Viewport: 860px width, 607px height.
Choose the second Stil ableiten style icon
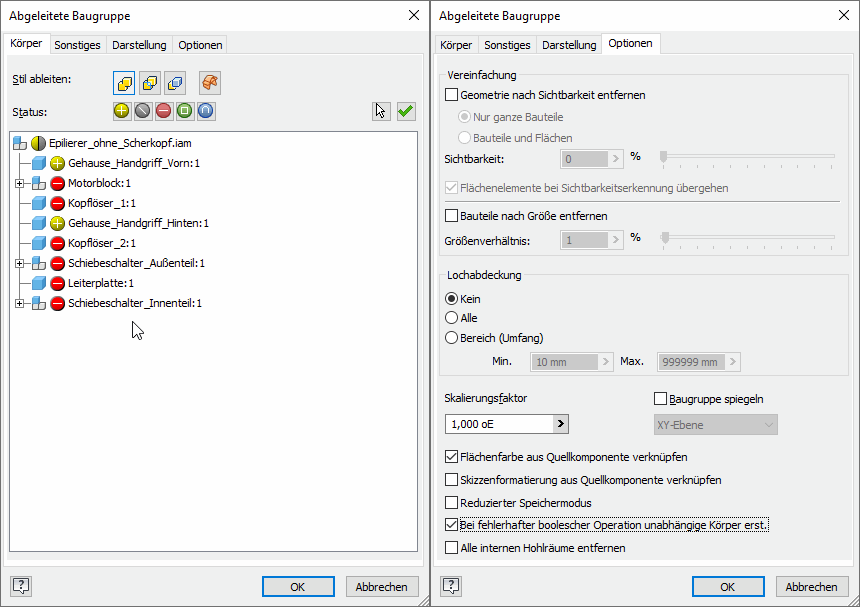(149, 83)
